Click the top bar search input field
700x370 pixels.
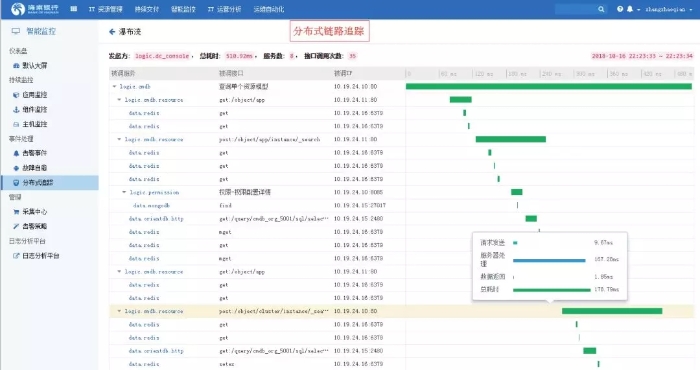576,9
